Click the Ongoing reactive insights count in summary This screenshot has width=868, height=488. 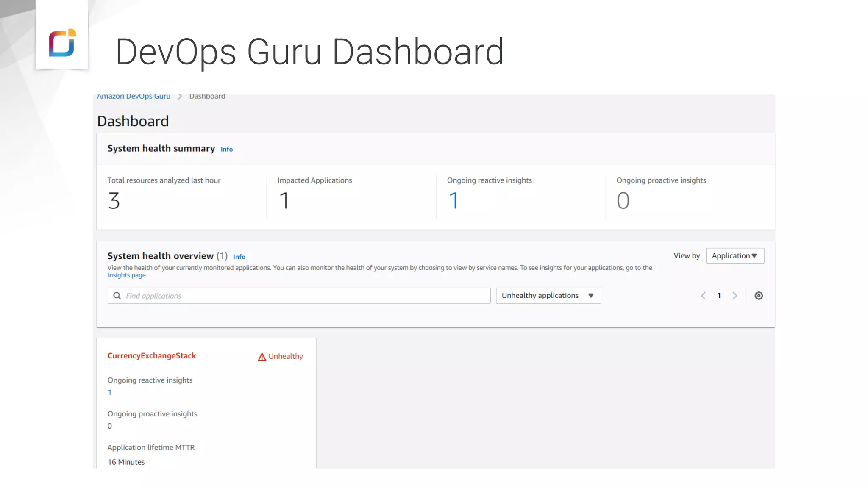(453, 200)
